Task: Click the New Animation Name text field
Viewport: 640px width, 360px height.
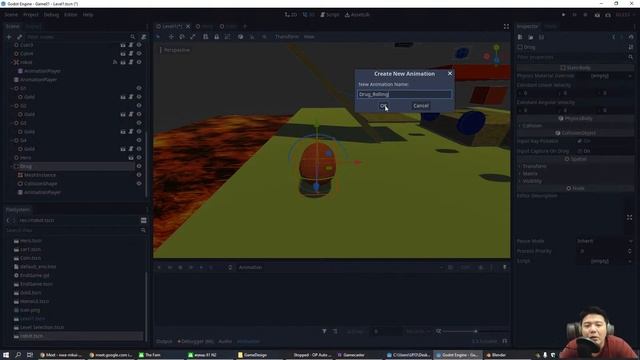Action: (404, 94)
